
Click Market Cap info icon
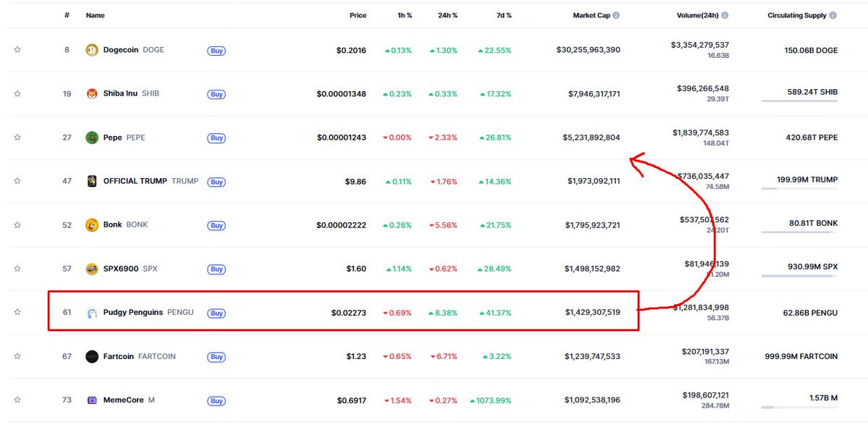pos(616,15)
